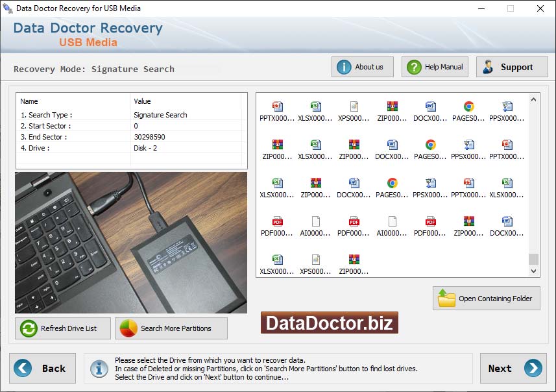Click the blue Back arrow icon
The image size is (556, 392).
tap(23, 368)
